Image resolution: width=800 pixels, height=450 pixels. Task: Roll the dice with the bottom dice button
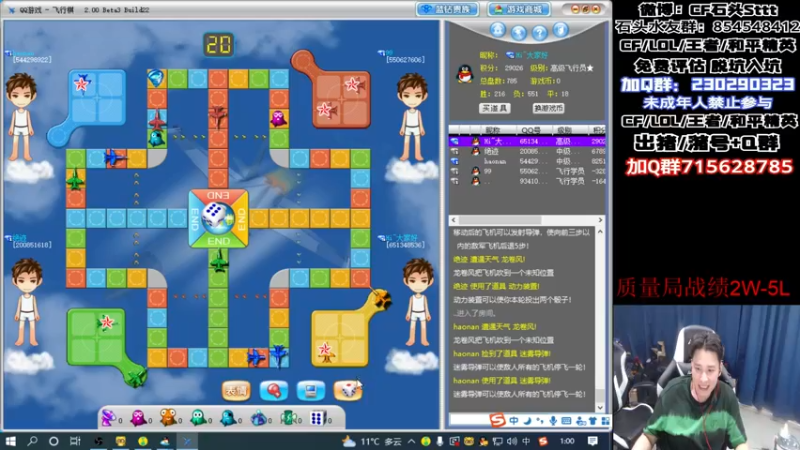[348, 391]
